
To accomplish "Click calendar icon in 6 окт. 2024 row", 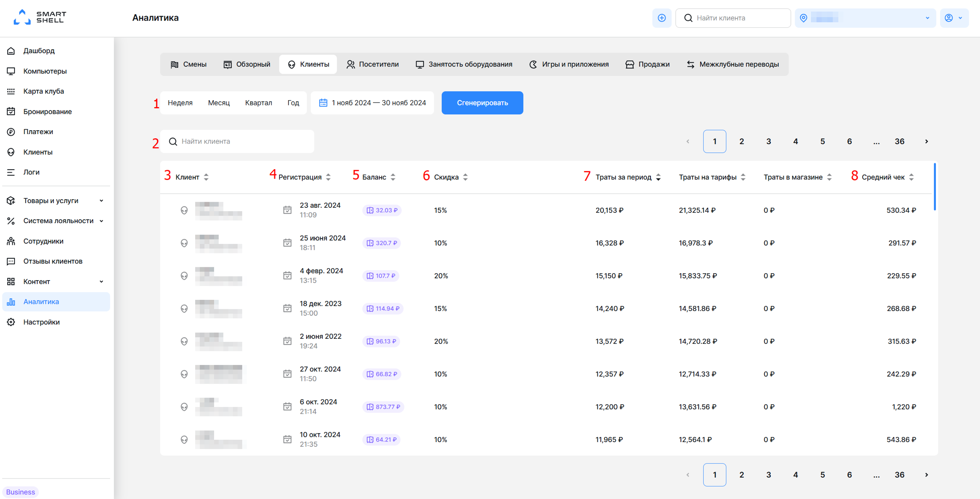I will (x=287, y=406).
